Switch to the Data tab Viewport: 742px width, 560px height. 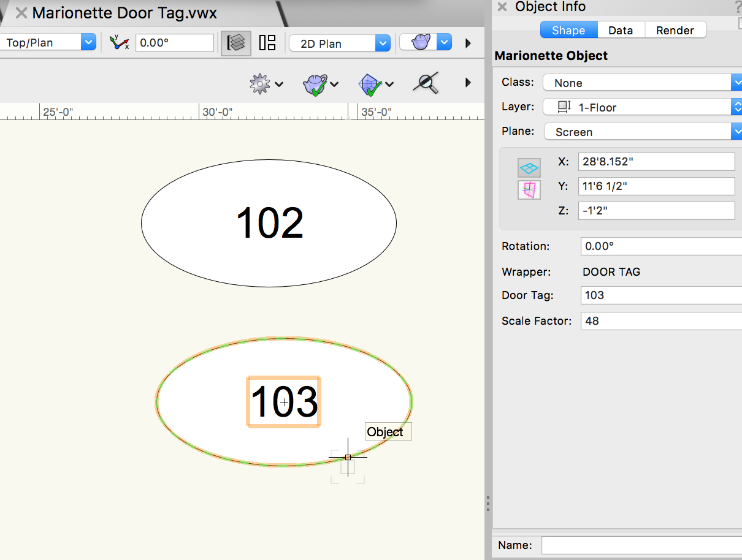pos(620,30)
